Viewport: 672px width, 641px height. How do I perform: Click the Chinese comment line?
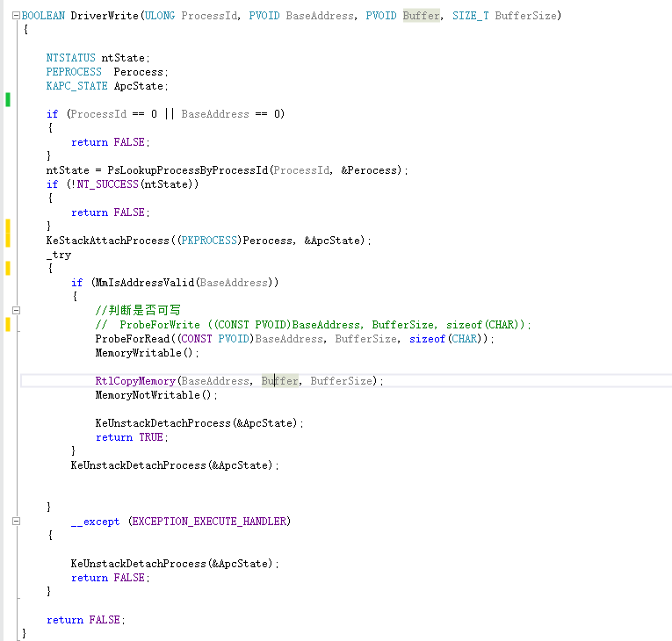[138, 310]
